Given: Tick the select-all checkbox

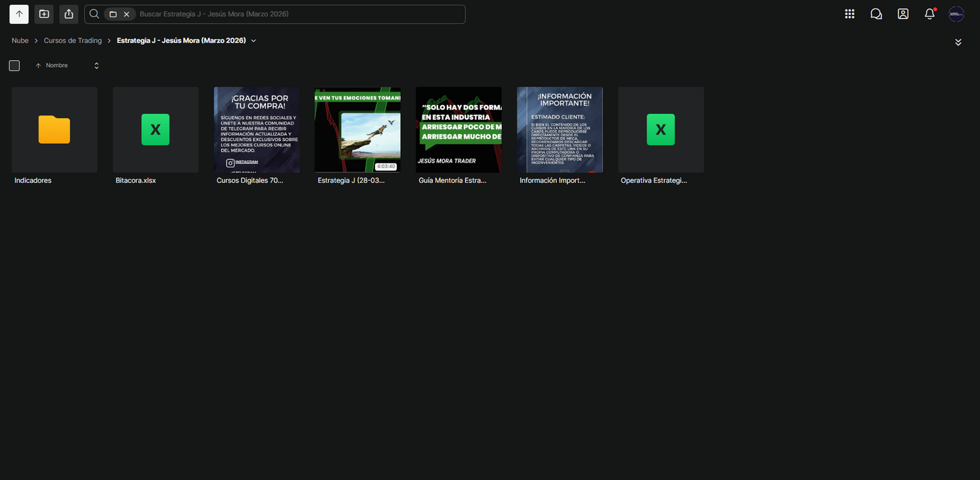Looking at the screenshot, I should 14,66.
